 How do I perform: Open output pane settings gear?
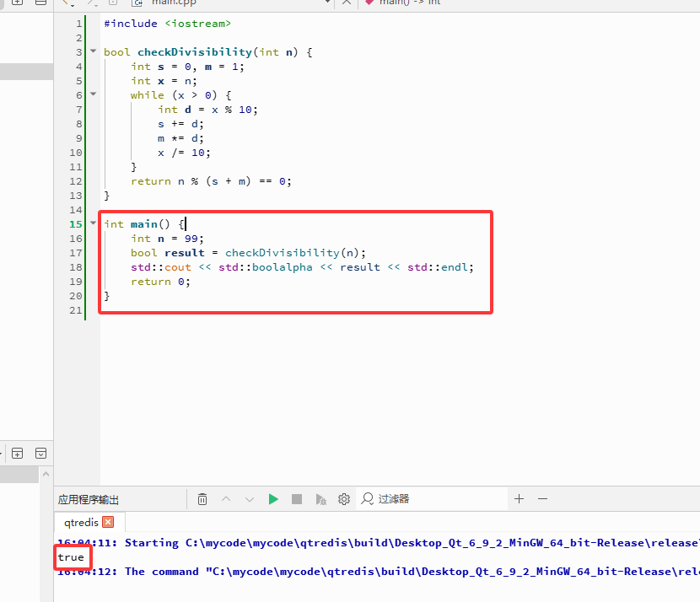pyautogui.click(x=344, y=499)
